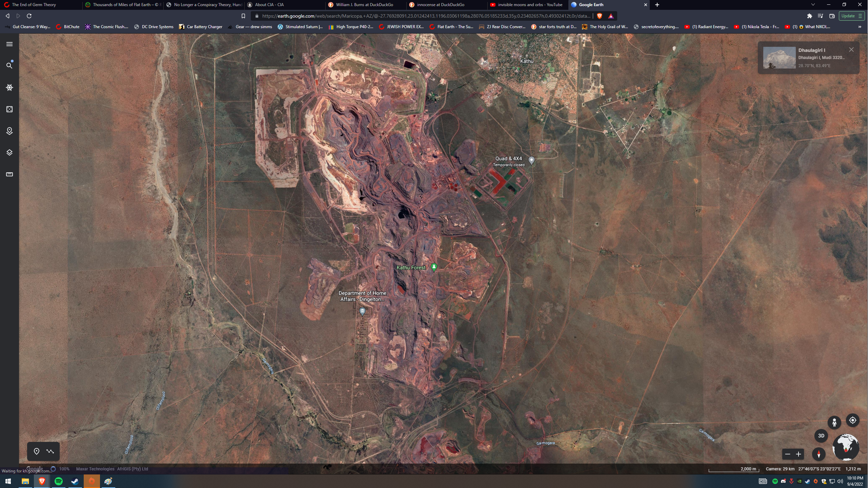The image size is (868, 488).
Task: Toggle the 3D view button
Action: 821,436
